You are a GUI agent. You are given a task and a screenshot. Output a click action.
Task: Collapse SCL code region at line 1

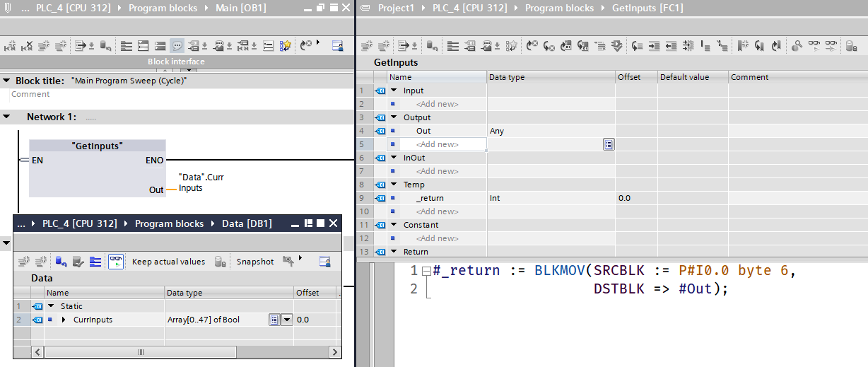point(426,272)
